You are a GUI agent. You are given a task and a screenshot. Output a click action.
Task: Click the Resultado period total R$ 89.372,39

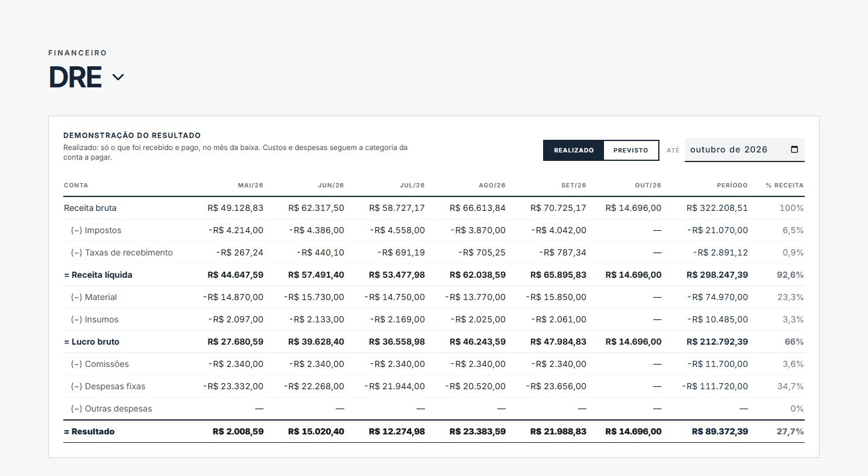720,431
